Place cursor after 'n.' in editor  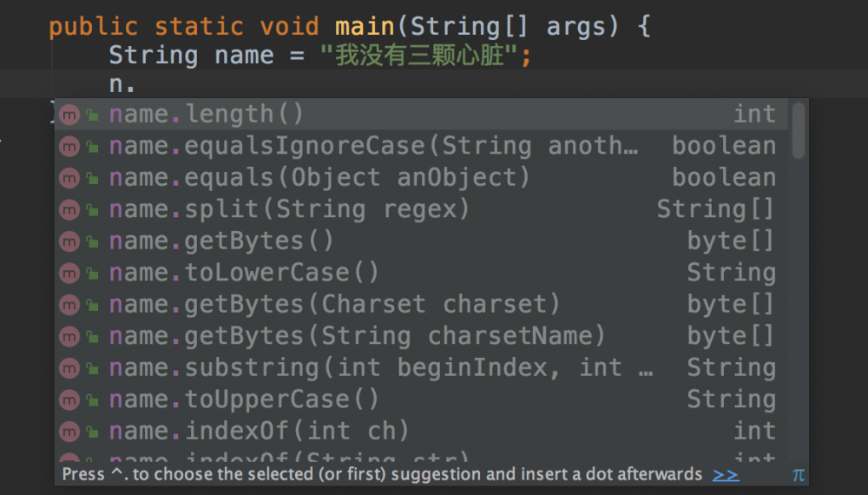(x=137, y=85)
